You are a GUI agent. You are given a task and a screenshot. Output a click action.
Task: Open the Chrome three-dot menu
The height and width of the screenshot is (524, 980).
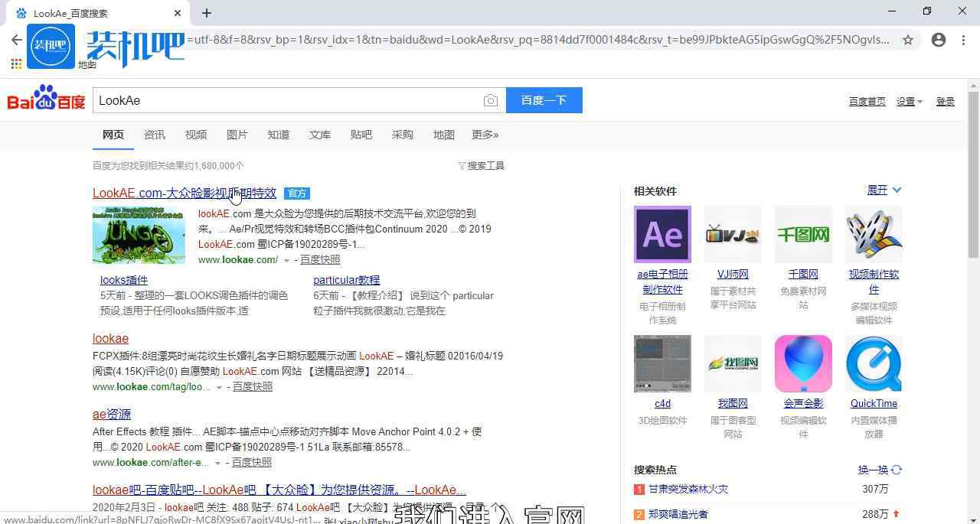[x=963, y=40]
